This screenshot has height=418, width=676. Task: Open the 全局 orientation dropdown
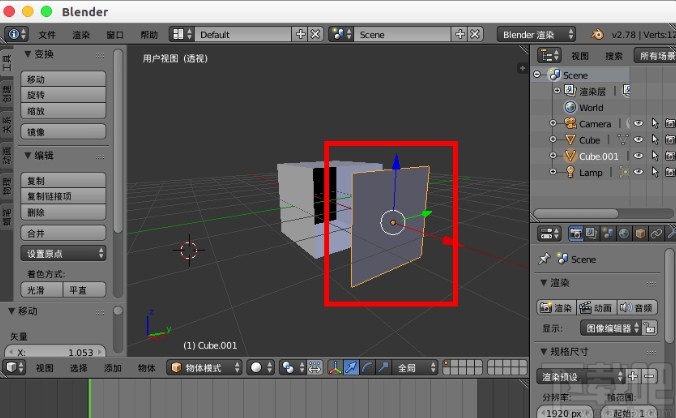click(415, 368)
